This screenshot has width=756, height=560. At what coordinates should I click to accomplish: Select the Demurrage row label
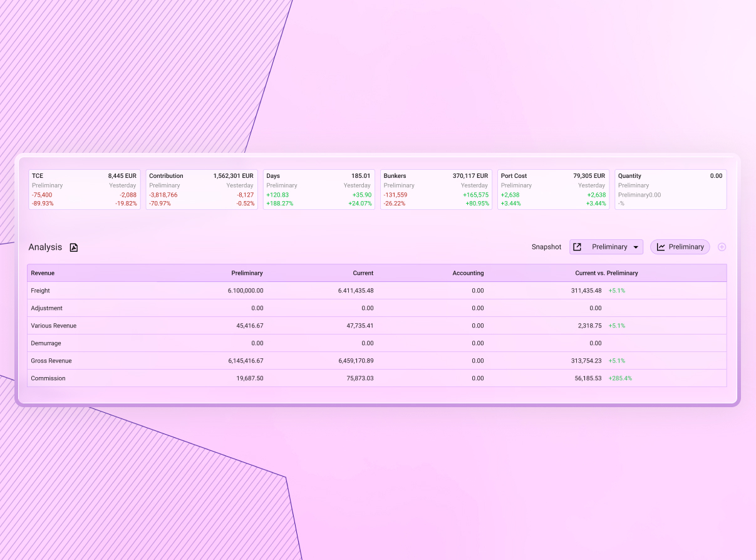[46, 343]
